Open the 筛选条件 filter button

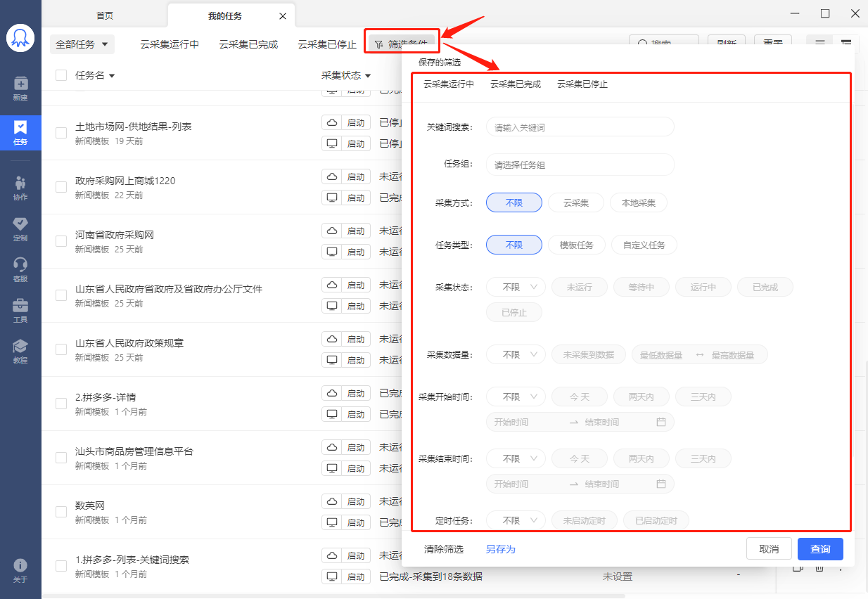tap(402, 44)
